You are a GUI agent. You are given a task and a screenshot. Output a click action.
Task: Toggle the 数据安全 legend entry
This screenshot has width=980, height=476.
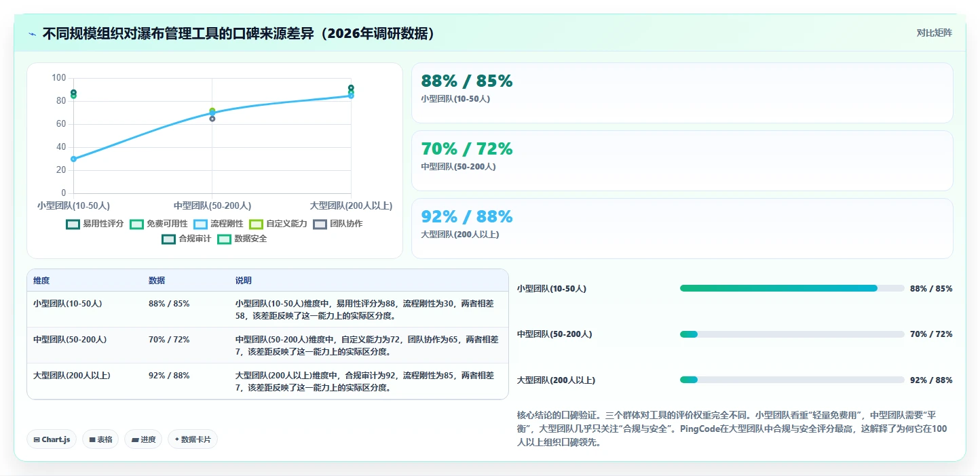tap(242, 239)
